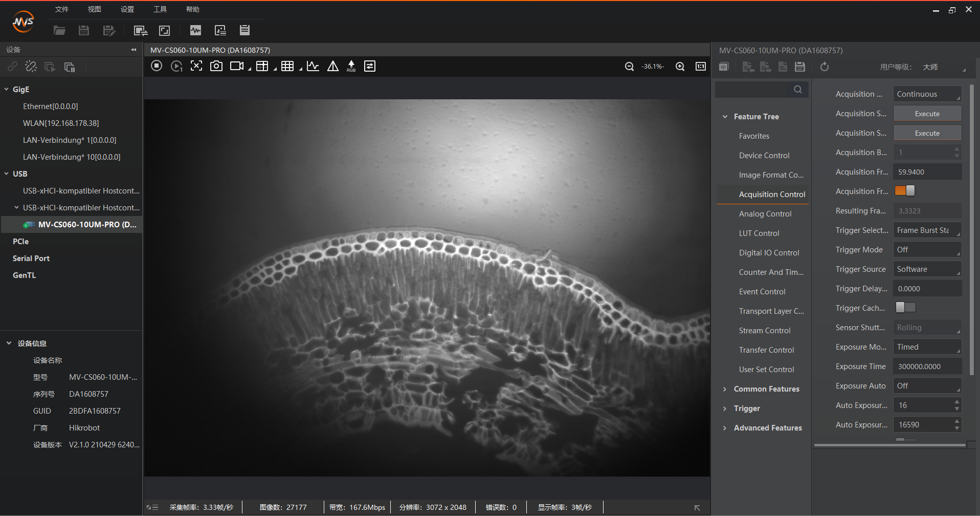Click the video record icon
The height and width of the screenshot is (516, 980).
(x=236, y=66)
